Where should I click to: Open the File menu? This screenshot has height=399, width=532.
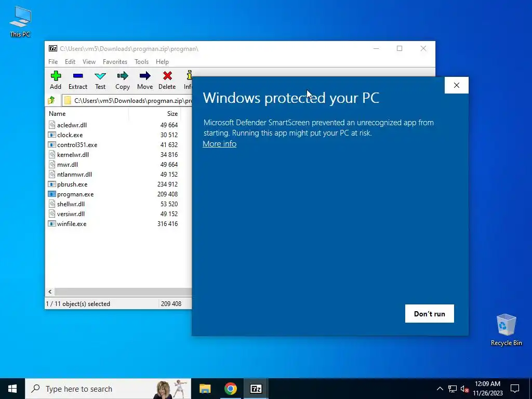[53, 62]
